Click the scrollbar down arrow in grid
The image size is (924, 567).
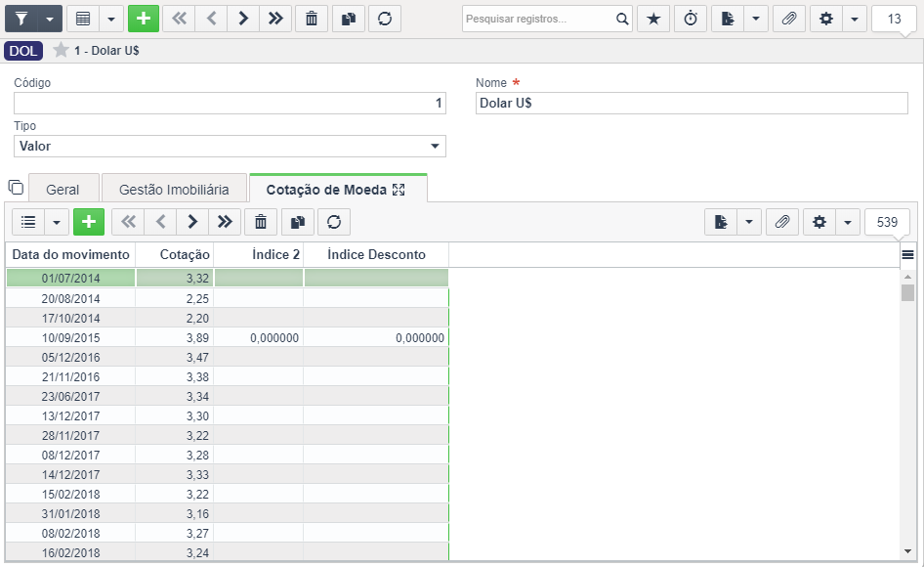click(x=907, y=551)
